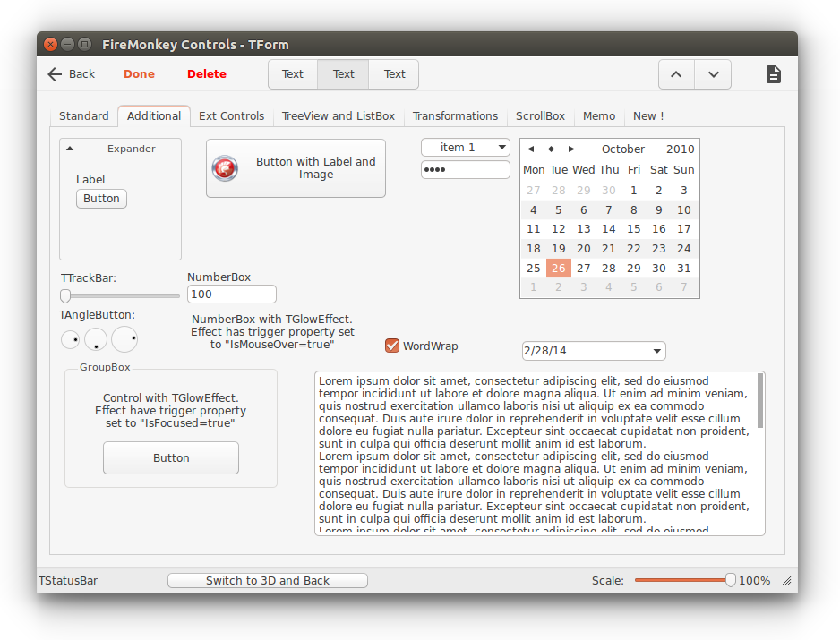Click the Scale slider thumb
The width and height of the screenshot is (840, 640).
730,580
